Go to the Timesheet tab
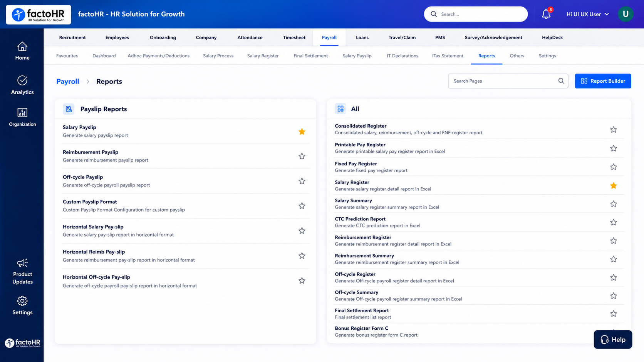The width and height of the screenshot is (644, 362). click(294, 37)
